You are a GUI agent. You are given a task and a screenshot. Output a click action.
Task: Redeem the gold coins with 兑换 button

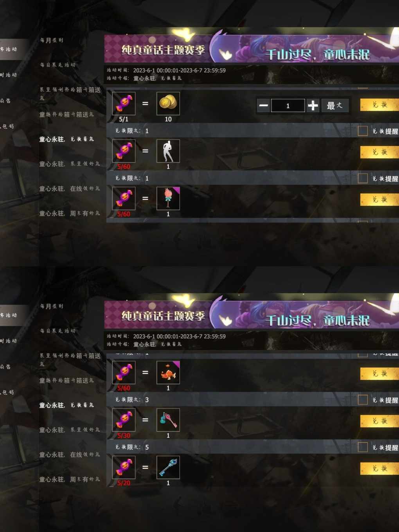tap(379, 105)
